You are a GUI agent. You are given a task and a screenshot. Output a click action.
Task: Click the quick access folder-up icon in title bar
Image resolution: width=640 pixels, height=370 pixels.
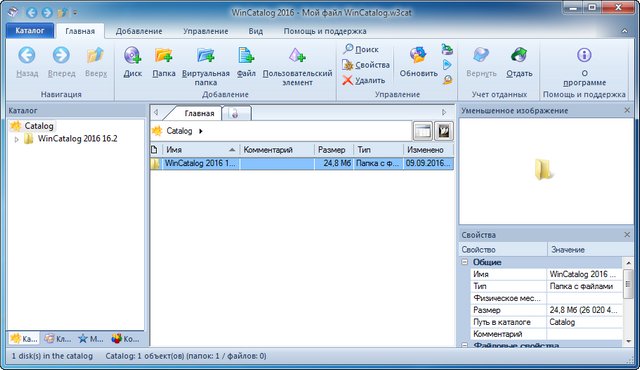(62, 13)
